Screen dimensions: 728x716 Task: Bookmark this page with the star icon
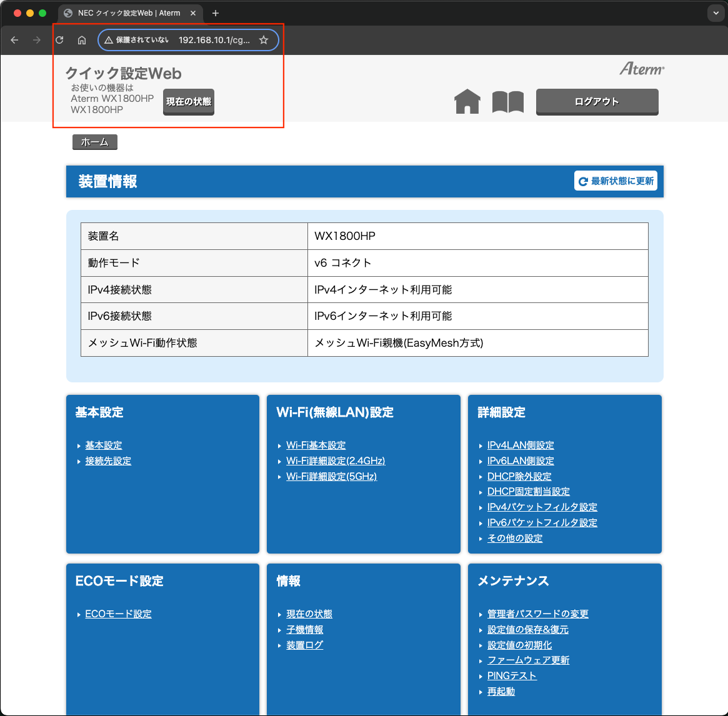pos(264,40)
